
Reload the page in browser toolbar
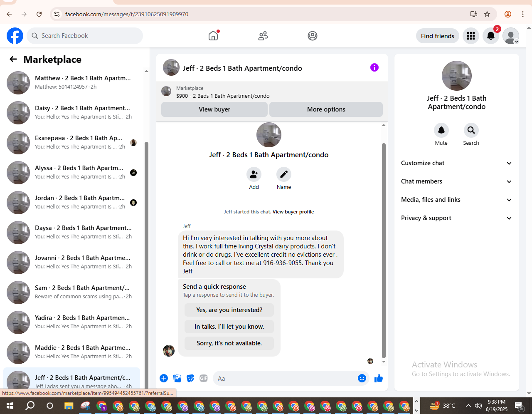(39, 14)
